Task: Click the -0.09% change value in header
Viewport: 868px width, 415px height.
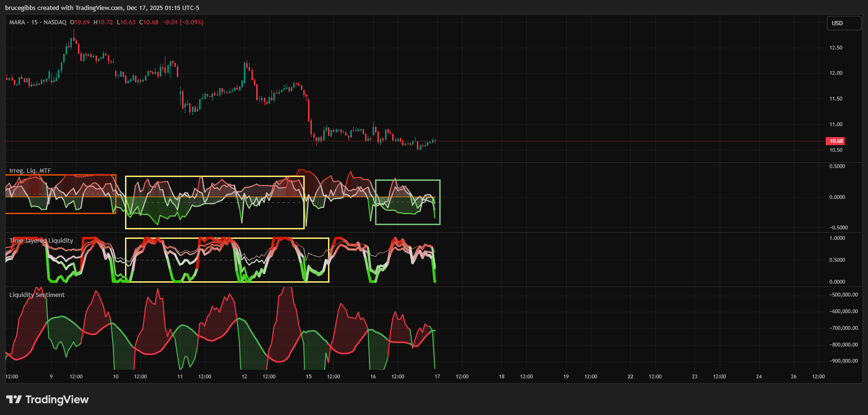Action: [192, 22]
